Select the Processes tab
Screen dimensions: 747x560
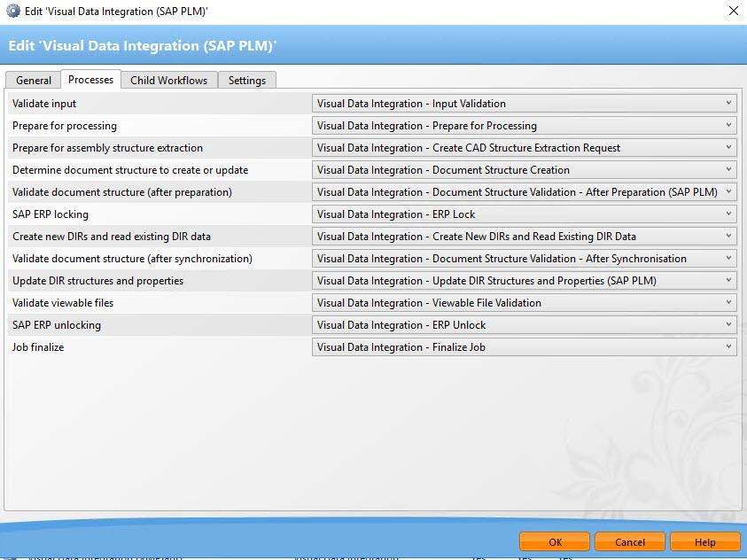[90, 80]
